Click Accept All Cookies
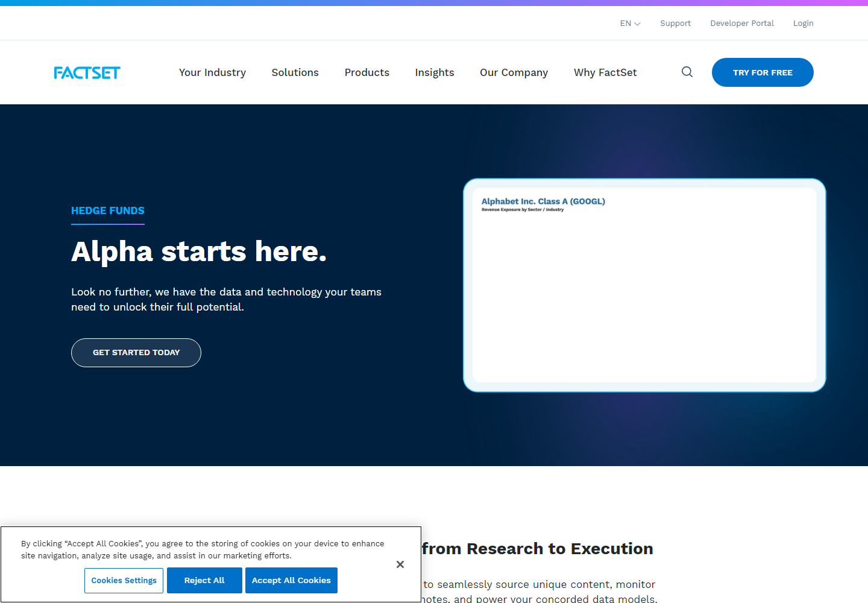The width and height of the screenshot is (868, 603). point(291,581)
